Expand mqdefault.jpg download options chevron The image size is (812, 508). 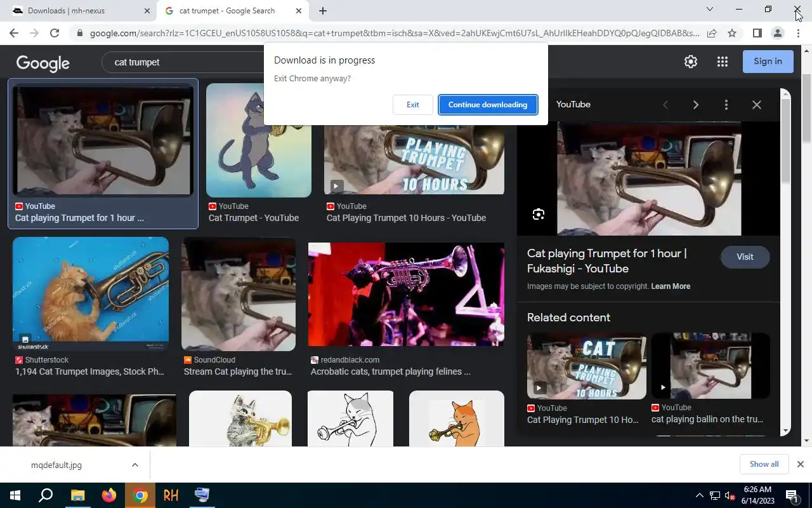pyautogui.click(x=134, y=465)
